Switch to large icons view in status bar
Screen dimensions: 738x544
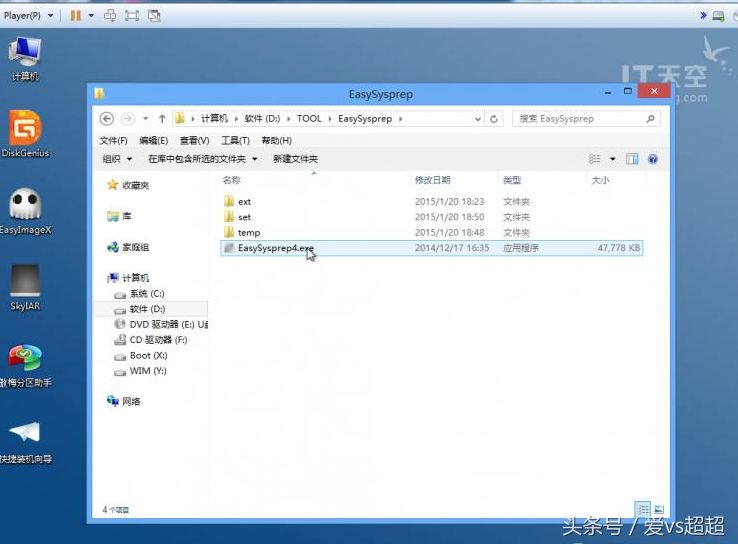coord(659,509)
